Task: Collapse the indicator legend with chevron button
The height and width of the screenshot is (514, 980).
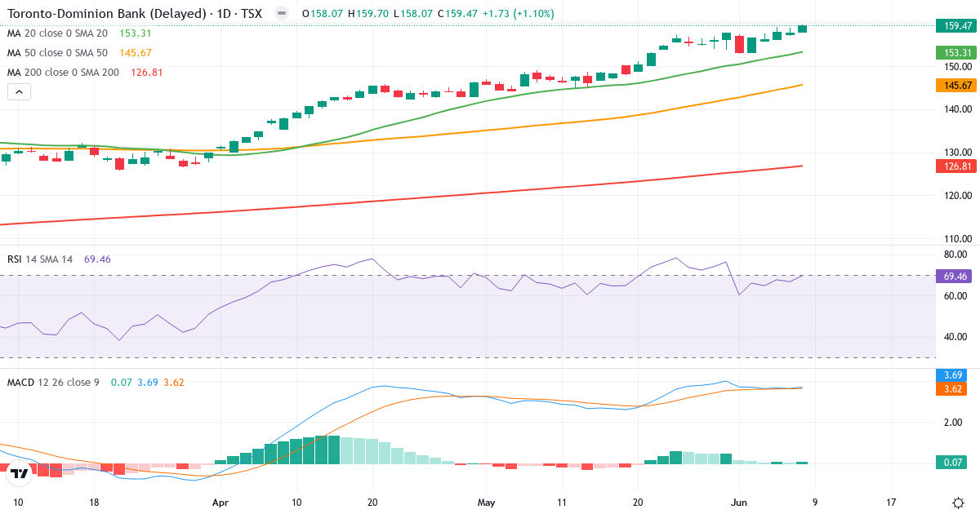Action: click(19, 91)
